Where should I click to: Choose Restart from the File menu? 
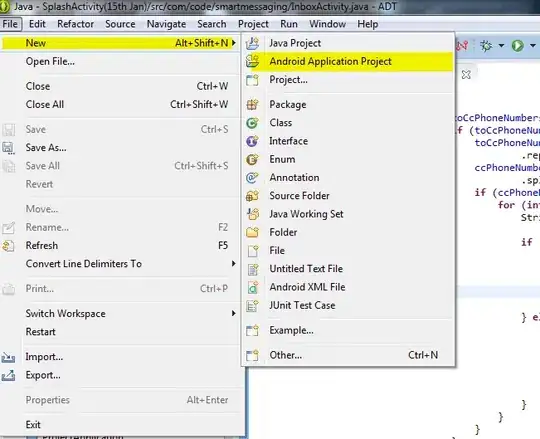coord(121,332)
